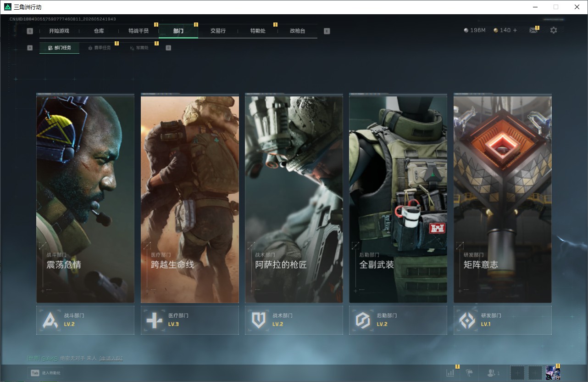Open the 特勤处 tab

coord(258,31)
